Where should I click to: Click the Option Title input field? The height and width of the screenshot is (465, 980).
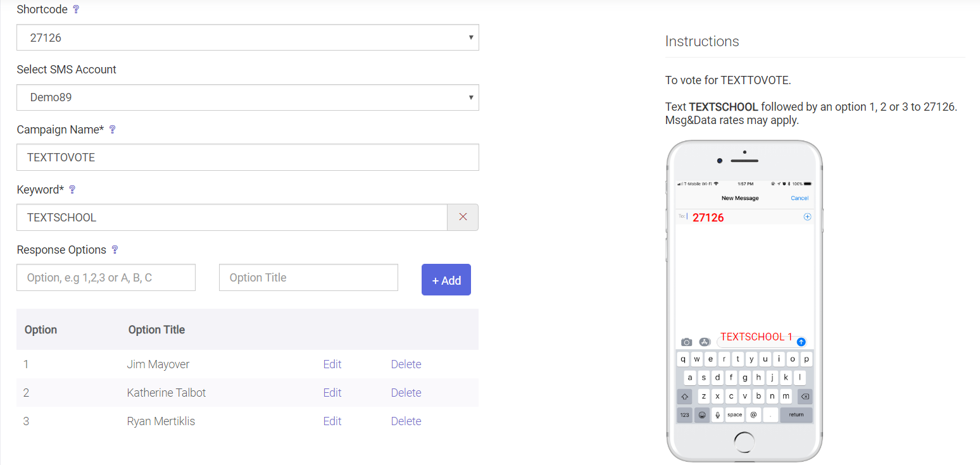point(308,278)
